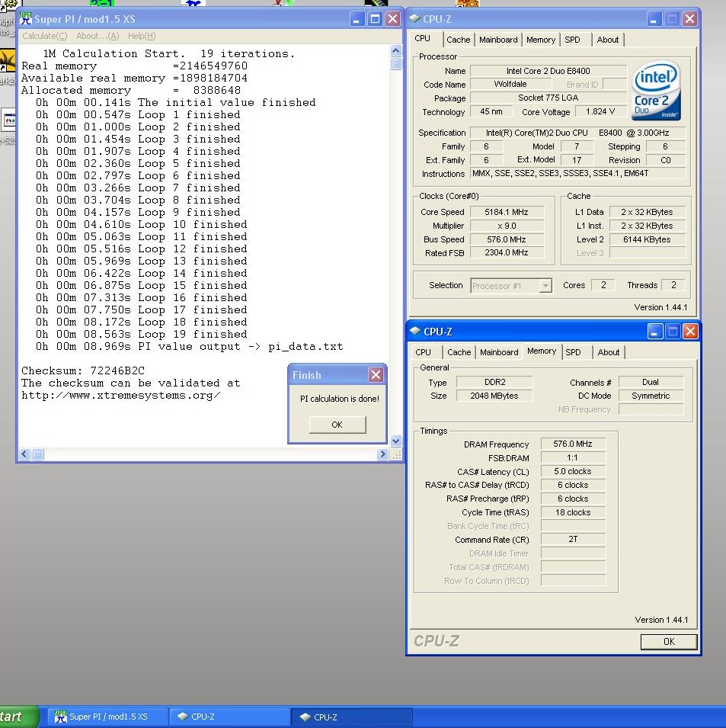The image size is (726, 728).
Task: Click the Core Voltage 1.824 V field
Action: click(600, 111)
